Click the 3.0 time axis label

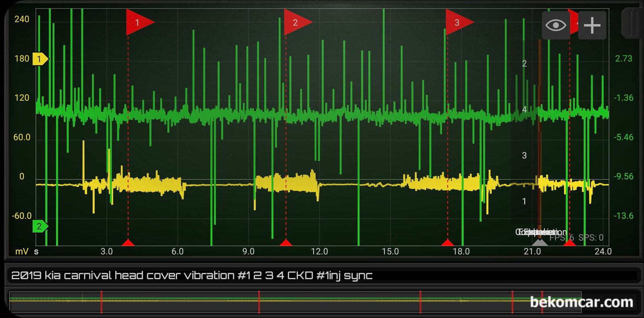click(x=107, y=251)
